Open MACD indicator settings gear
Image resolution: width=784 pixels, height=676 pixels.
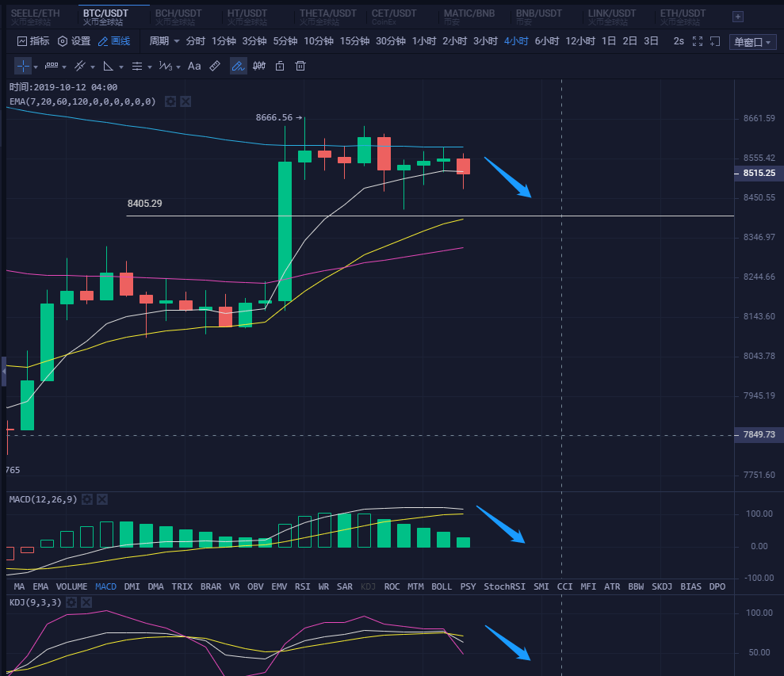(x=87, y=499)
